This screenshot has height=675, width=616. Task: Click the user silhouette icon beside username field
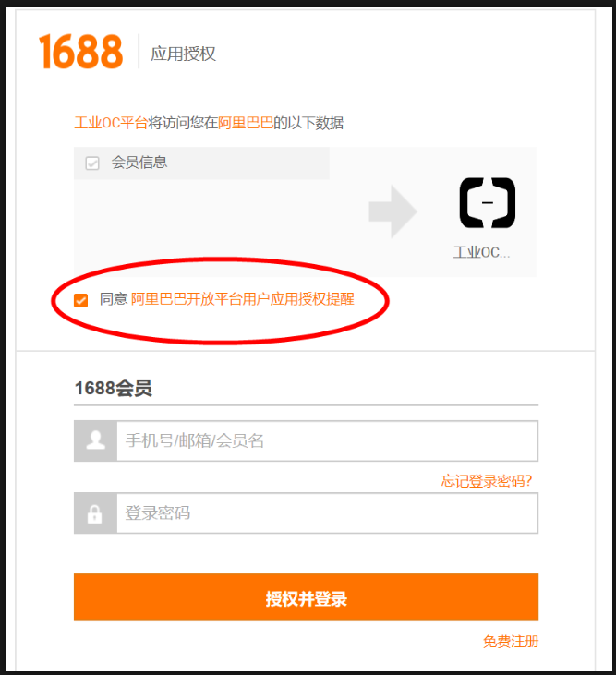[x=95, y=440]
